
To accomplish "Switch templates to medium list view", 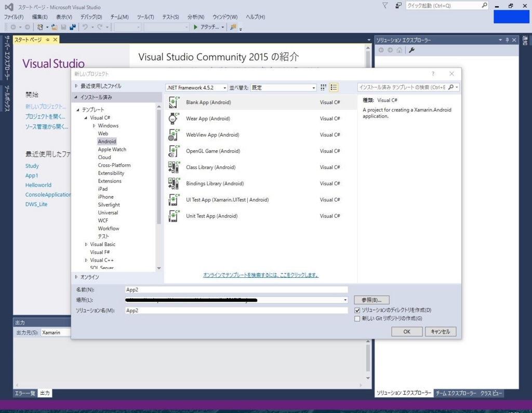I will [x=334, y=87].
